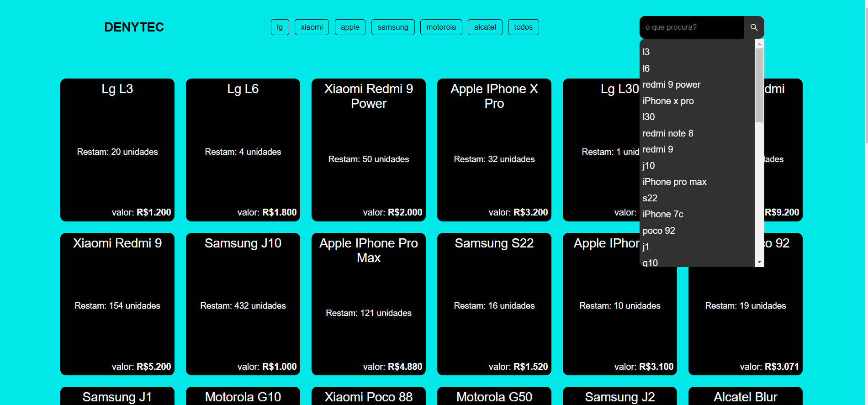Type in the 'o que procura?' search field
The width and height of the screenshot is (868, 405).
(x=691, y=27)
